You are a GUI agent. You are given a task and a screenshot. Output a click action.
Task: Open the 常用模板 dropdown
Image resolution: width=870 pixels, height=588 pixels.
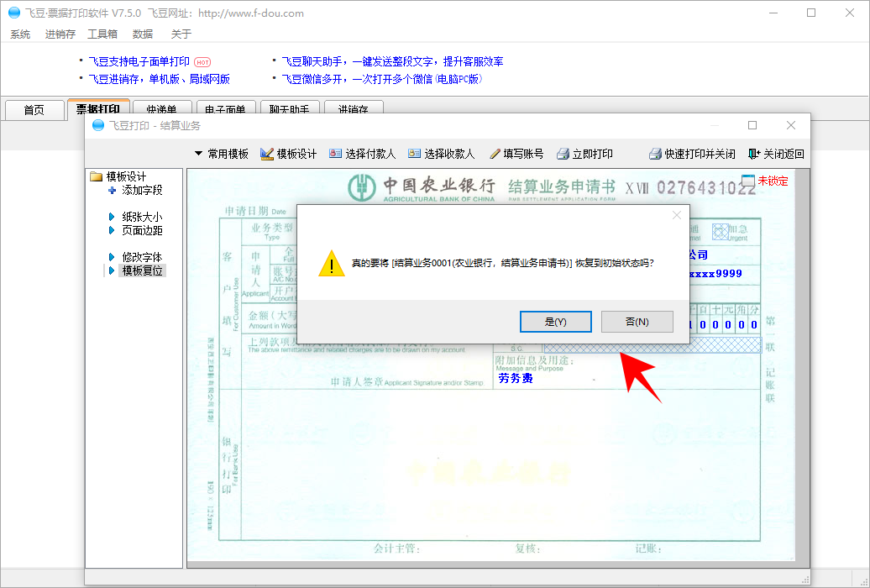222,154
